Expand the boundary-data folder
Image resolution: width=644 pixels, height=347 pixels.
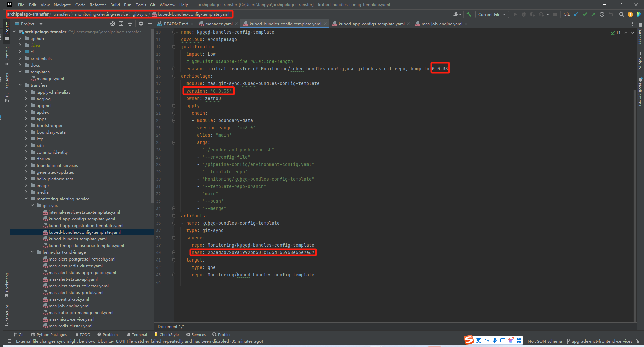click(x=26, y=132)
